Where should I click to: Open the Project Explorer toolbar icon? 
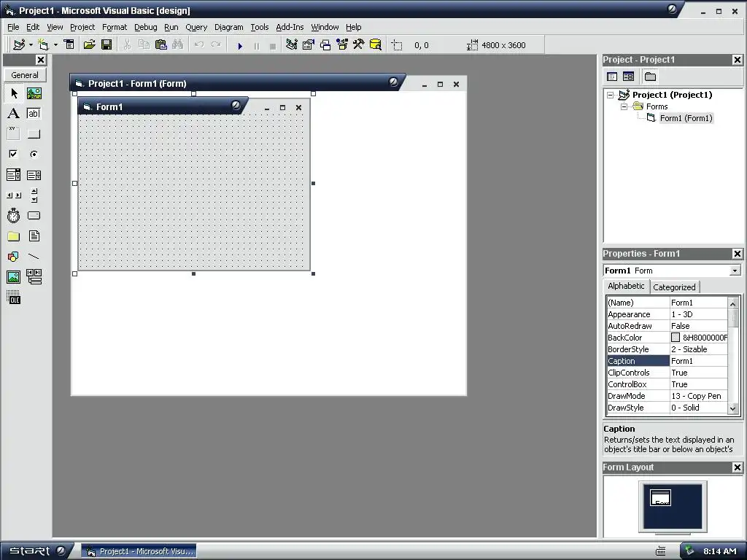292,44
